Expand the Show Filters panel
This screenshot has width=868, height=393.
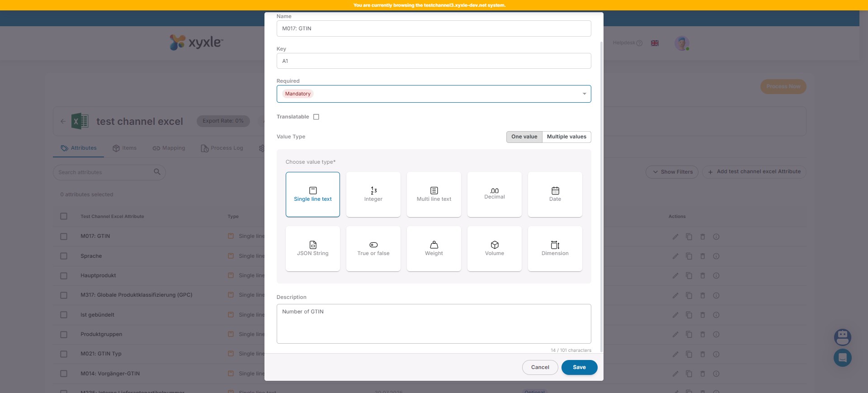pos(672,172)
